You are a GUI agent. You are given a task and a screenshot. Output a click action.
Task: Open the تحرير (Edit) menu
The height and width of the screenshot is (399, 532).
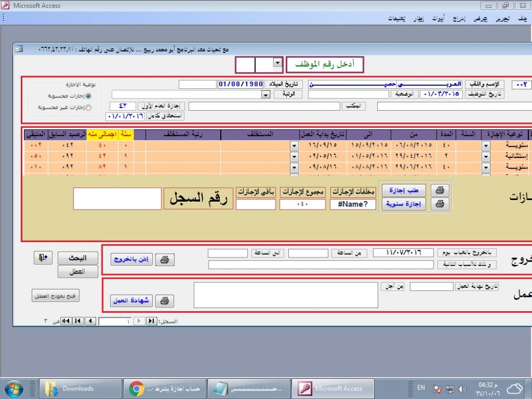(x=502, y=19)
